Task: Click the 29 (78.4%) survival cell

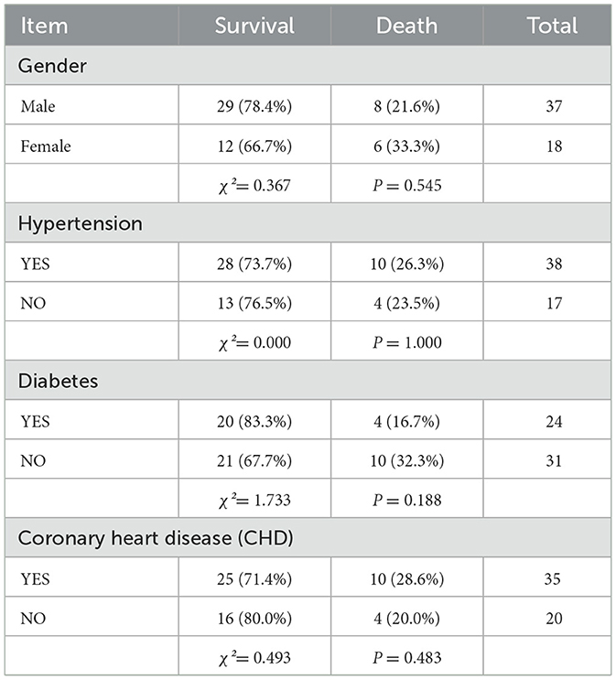Action: (254, 104)
